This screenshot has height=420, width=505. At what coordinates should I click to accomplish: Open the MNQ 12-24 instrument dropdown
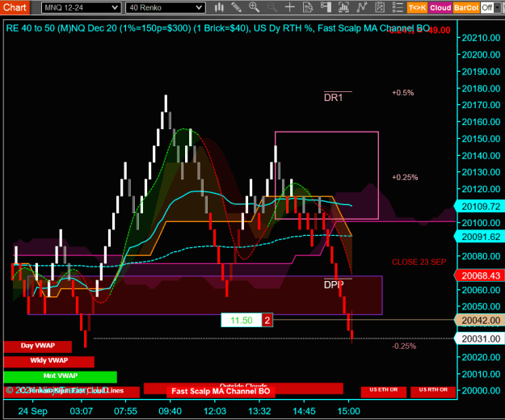(x=81, y=7)
